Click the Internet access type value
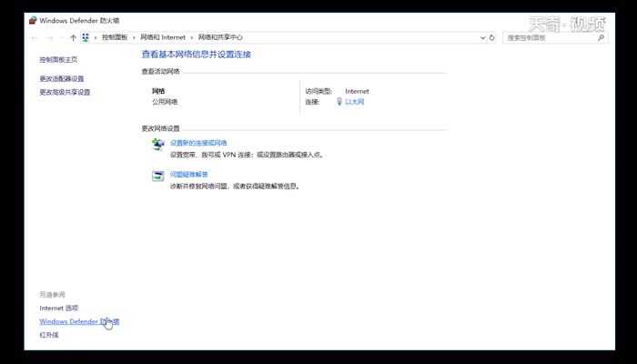Viewport: 637px width, 364px height. tap(357, 91)
